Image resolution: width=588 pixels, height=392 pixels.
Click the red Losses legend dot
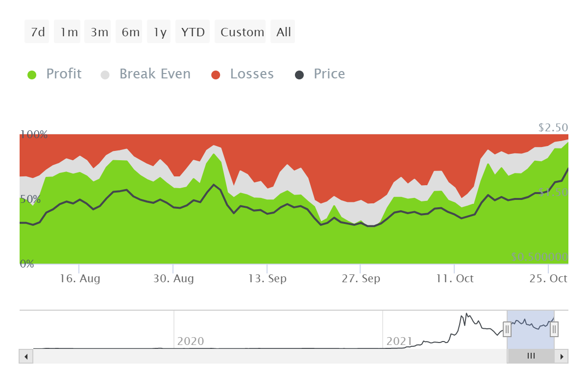[x=216, y=75]
